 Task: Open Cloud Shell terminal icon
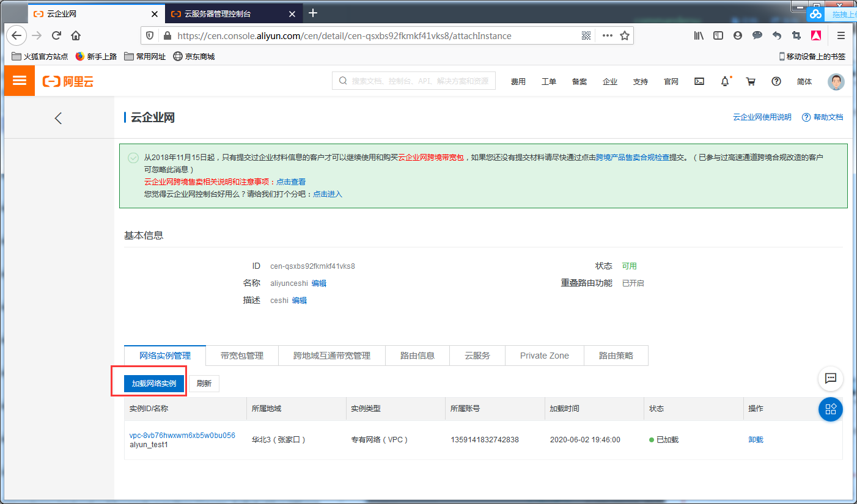click(x=699, y=81)
